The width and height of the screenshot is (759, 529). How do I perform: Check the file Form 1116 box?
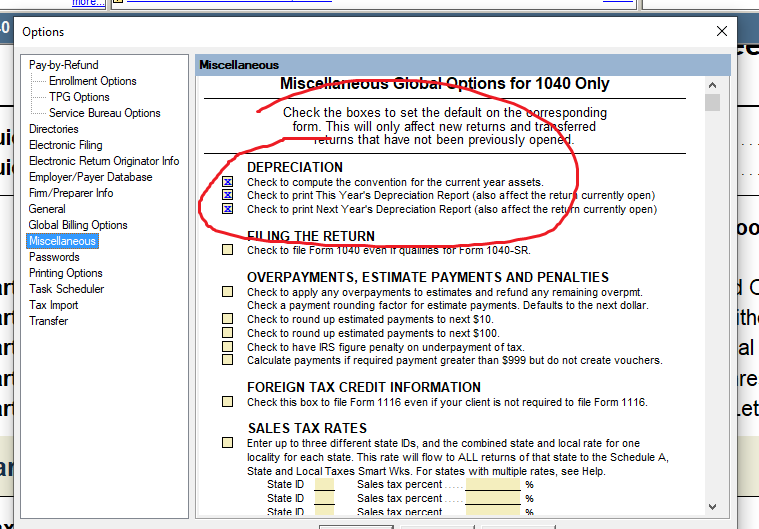pyautogui.click(x=228, y=402)
